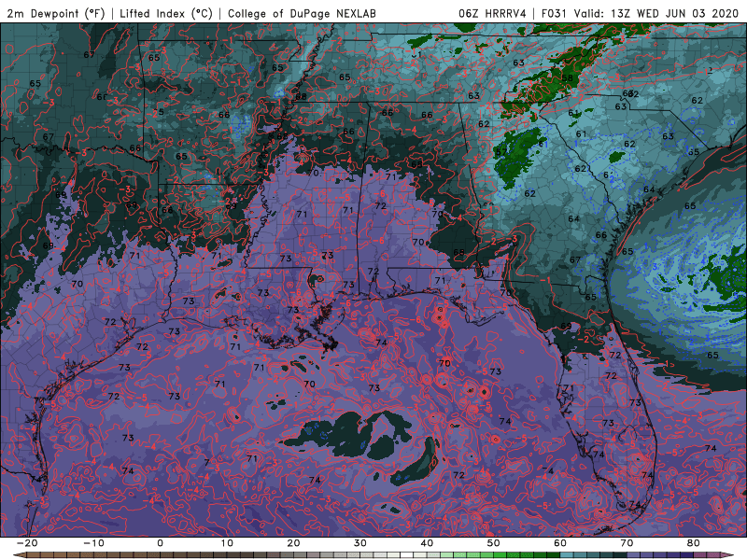Click the 'College of DuPage NEXLAB' label

click(x=302, y=13)
